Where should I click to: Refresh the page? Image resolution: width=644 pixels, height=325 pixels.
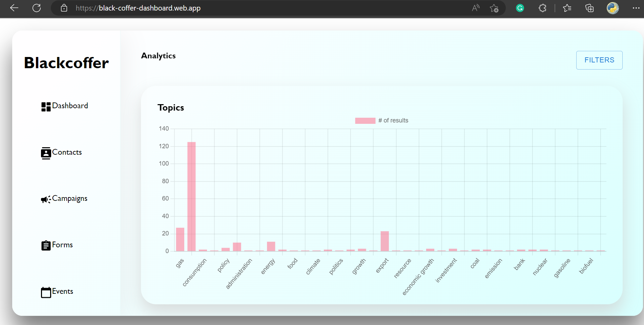coord(37,8)
